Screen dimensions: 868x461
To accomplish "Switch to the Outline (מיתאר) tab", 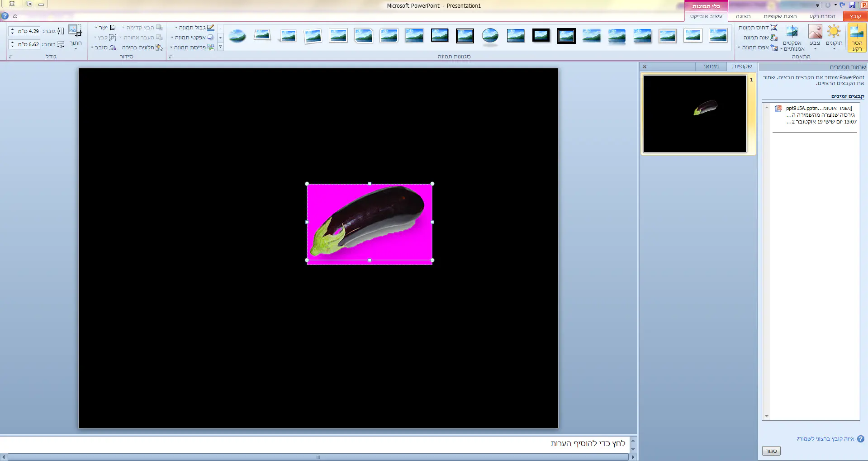I will 710,67.
